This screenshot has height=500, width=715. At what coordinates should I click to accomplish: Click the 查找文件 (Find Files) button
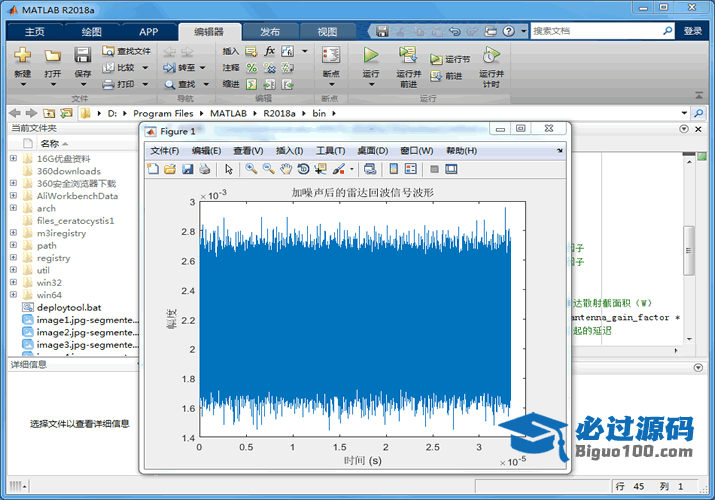pos(126,51)
